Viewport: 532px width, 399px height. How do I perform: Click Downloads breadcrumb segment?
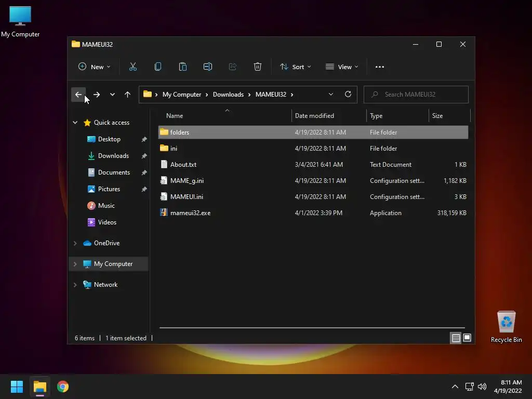tap(229, 95)
